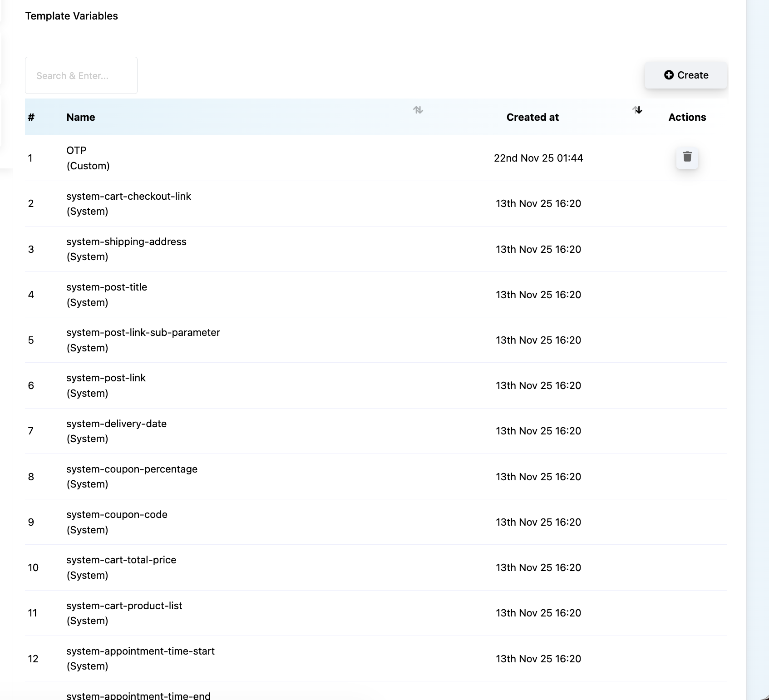
Task: Choose system-coupon-percentage row
Action: pyautogui.click(x=132, y=469)
